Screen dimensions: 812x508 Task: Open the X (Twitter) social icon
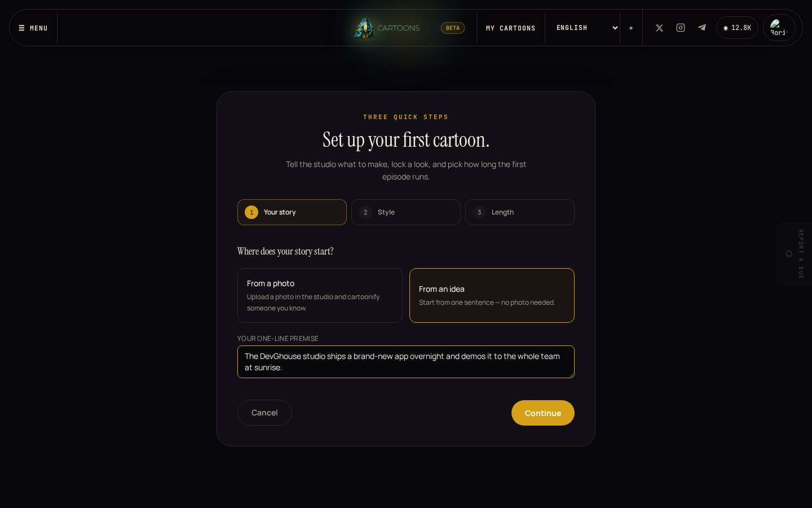659,28
